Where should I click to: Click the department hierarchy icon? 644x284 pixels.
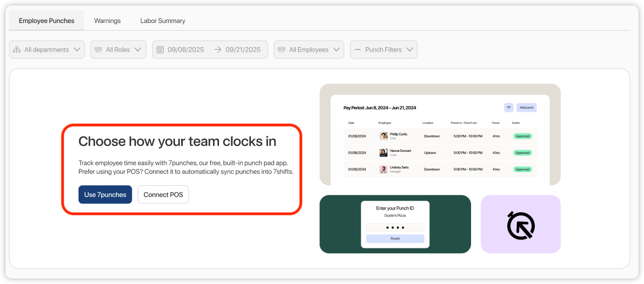[x=17, y=49]
